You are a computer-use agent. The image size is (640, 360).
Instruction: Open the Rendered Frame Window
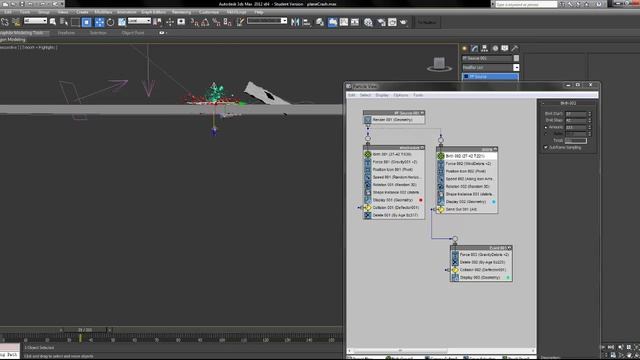pyautogui.click(x=392, y=22)
